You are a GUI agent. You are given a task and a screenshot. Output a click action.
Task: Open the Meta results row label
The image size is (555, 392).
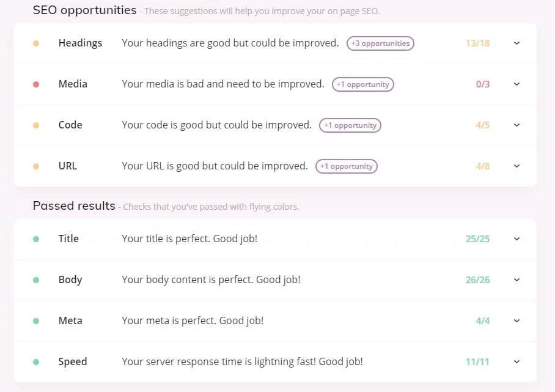(x=70, y=321)
